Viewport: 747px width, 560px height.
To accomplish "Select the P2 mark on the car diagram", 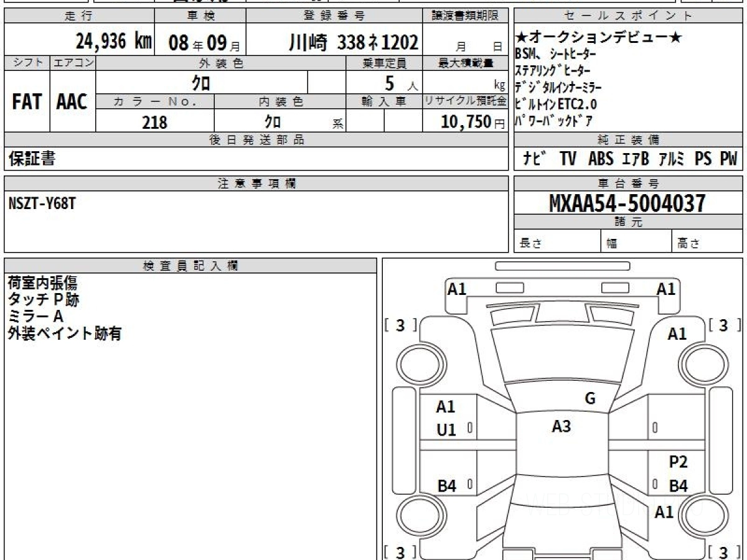I will click(x=678, y=462).
